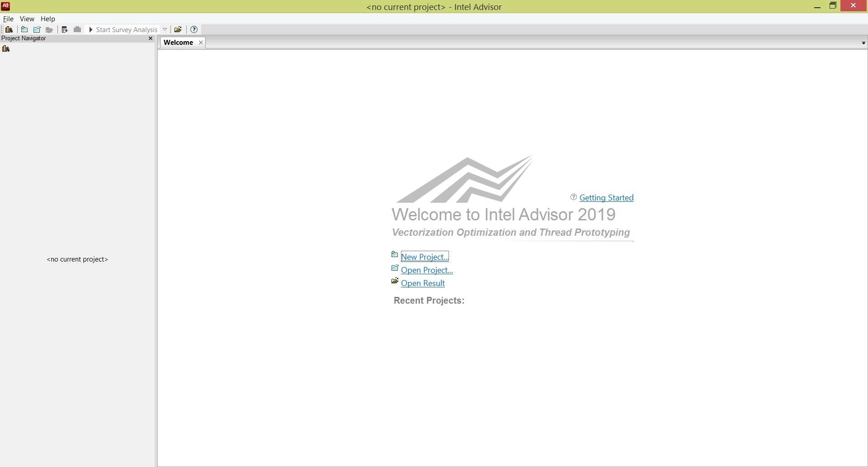Screen dimensions: 868x467
Task: Click folder icon beside Open Result link
Action: pyautogui.click(x=395, y=281)
